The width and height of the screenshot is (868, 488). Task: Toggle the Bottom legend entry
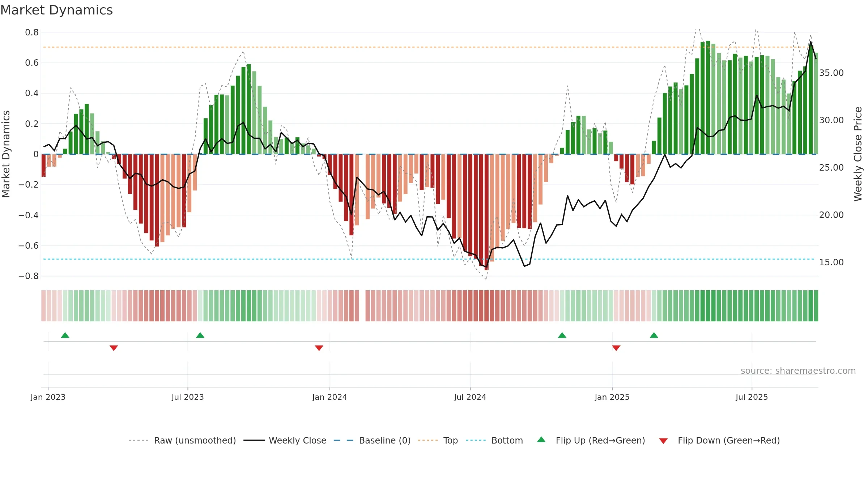point(494,440)
